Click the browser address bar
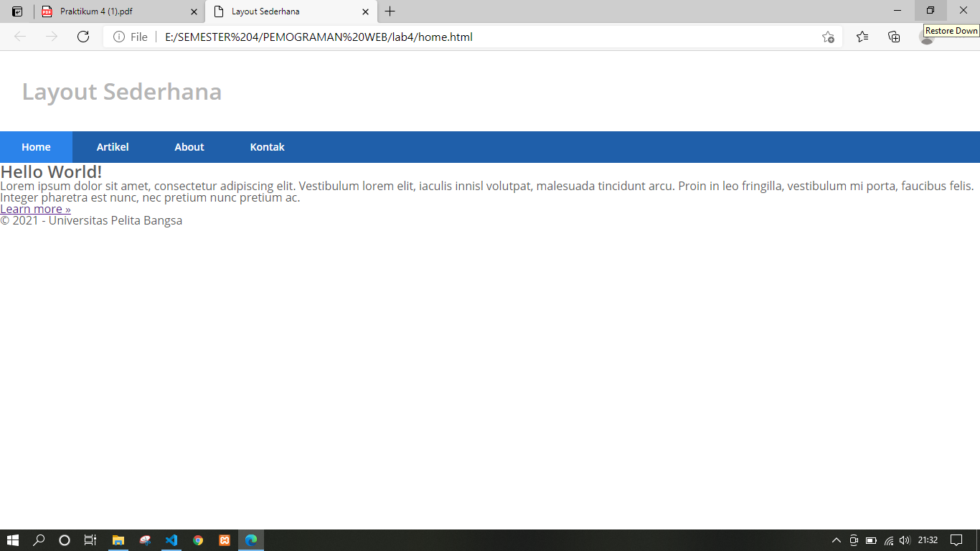 [x=430, y=37]
